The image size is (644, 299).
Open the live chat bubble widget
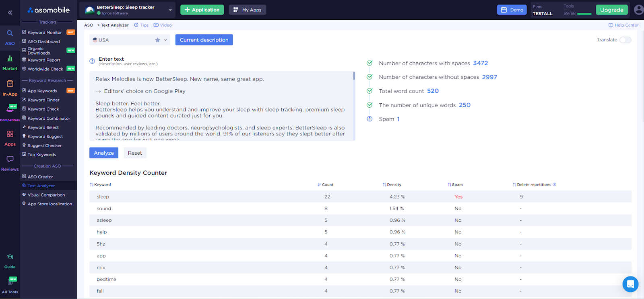point(630,285)
